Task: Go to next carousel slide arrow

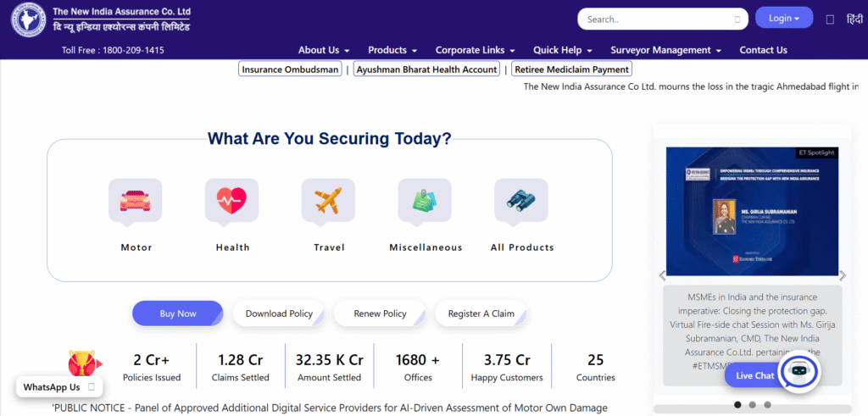Action: 843,275
